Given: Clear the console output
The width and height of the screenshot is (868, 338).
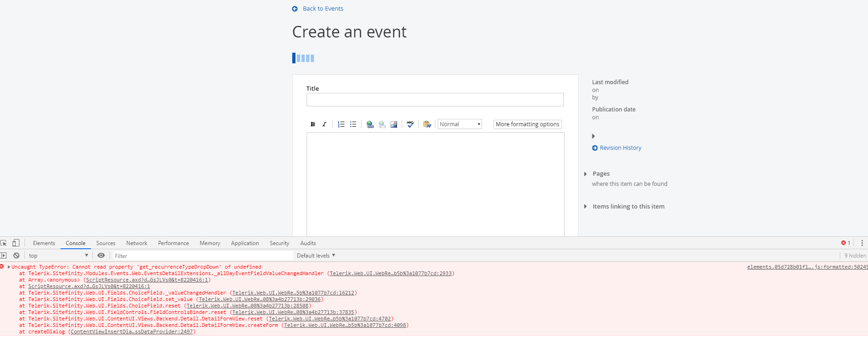Looking at the screenshot, I should pyautogui.click(x=16, y=255).
